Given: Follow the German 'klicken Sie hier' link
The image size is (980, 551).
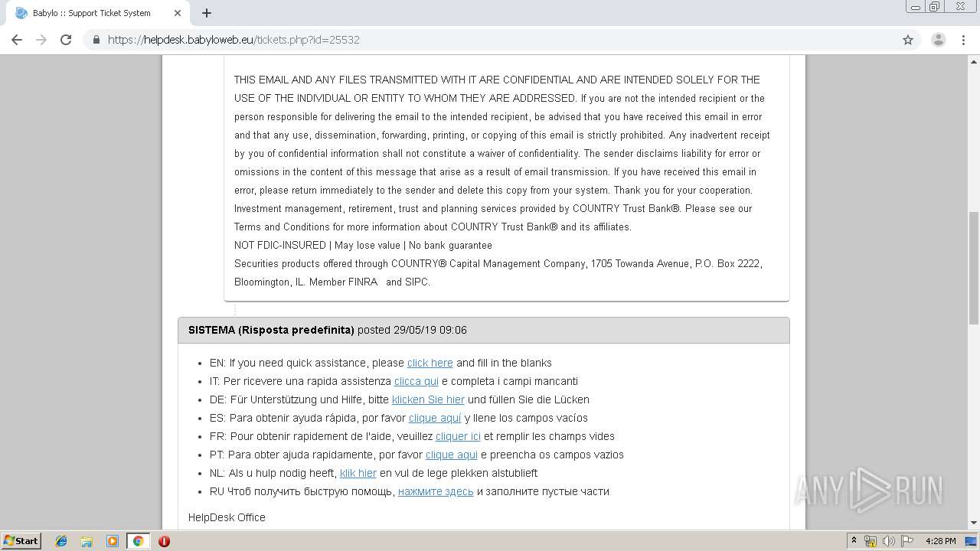Looking at the screenshot, I should pos(428,399).
